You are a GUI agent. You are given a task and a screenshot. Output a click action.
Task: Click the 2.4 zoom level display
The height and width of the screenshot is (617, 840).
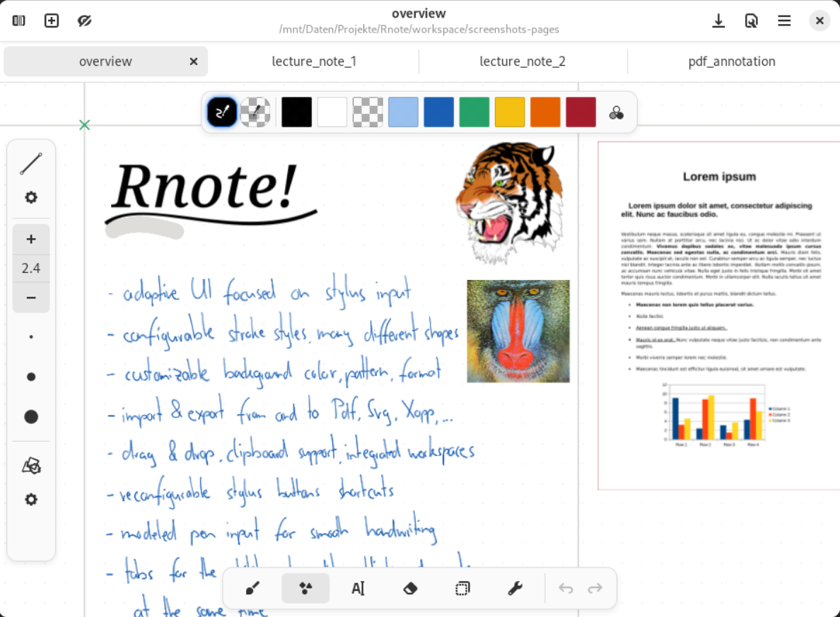point(31,268)
